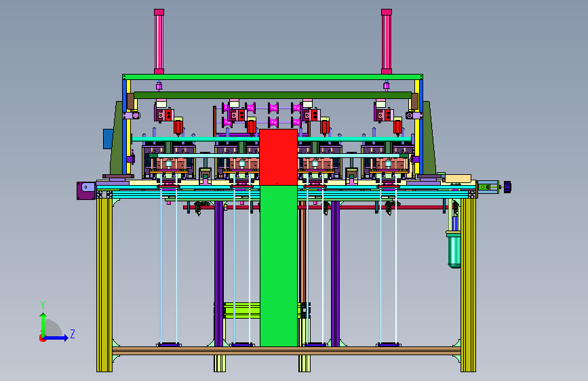
Task: Click the blue Z axis arrow of the triad
Action: [x=56, y=338]
